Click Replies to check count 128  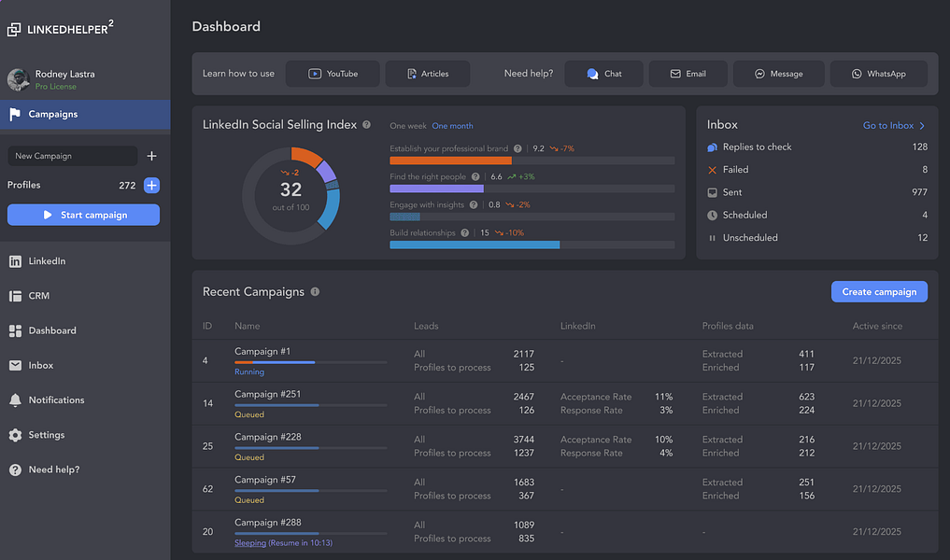tap(920, 147)
